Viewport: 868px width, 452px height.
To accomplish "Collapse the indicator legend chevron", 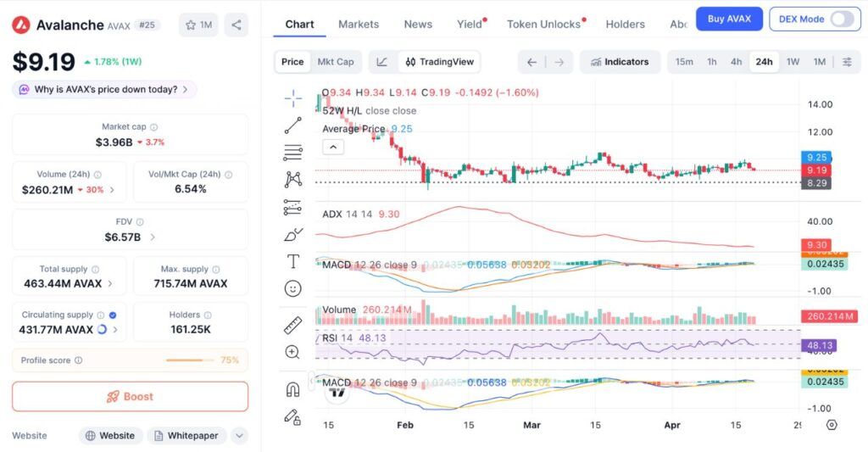I will coord(333,147).
